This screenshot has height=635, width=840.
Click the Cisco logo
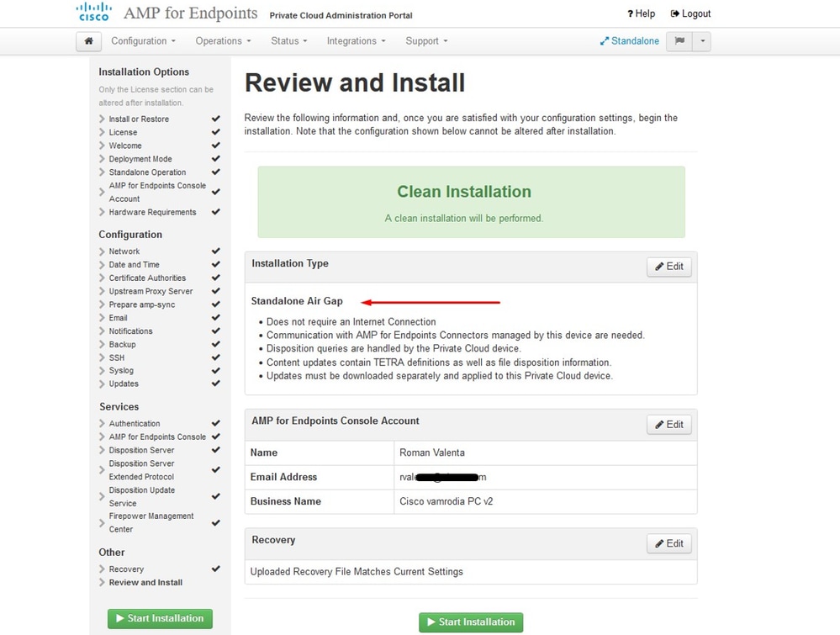click(94, 13)
